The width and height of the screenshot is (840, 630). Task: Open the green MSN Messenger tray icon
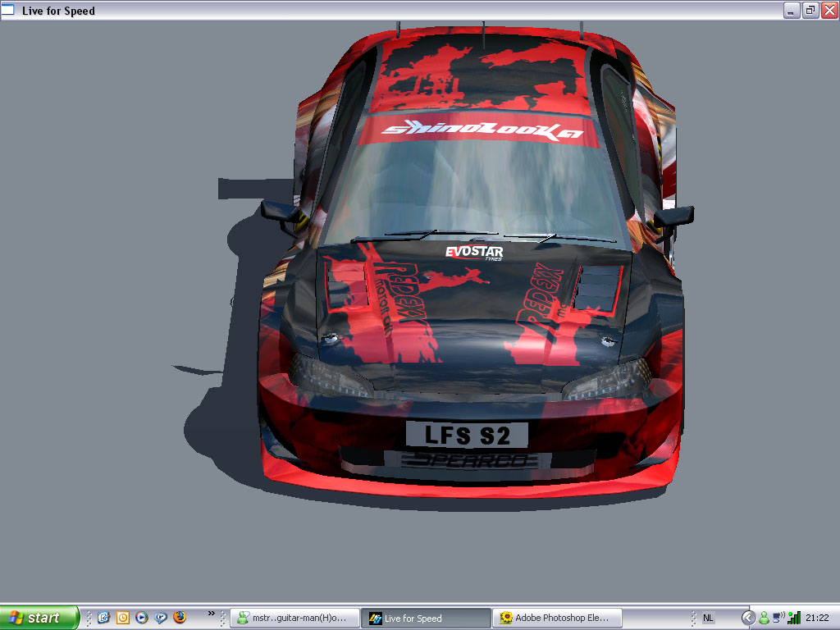click(764, 619)
